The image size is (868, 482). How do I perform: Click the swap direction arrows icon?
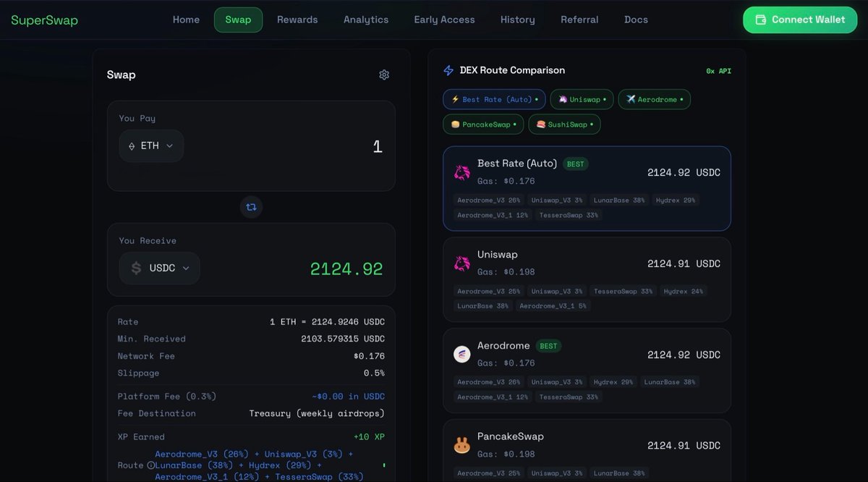tap(251, 207)
